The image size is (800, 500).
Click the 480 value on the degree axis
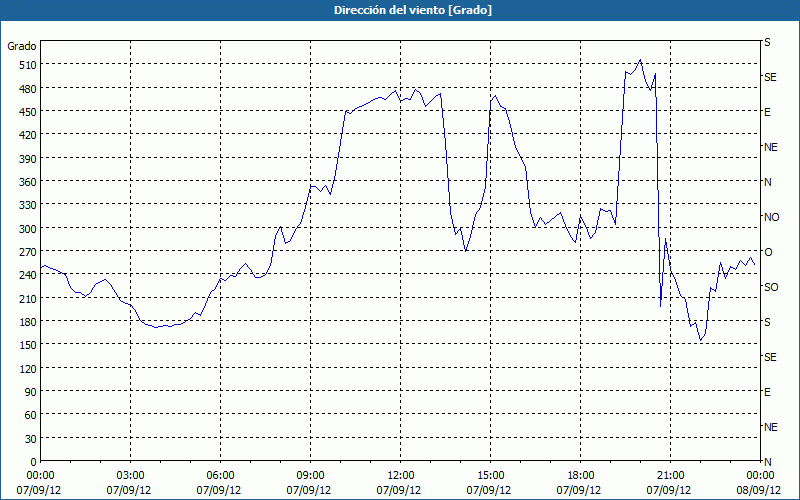coord(28,88)
